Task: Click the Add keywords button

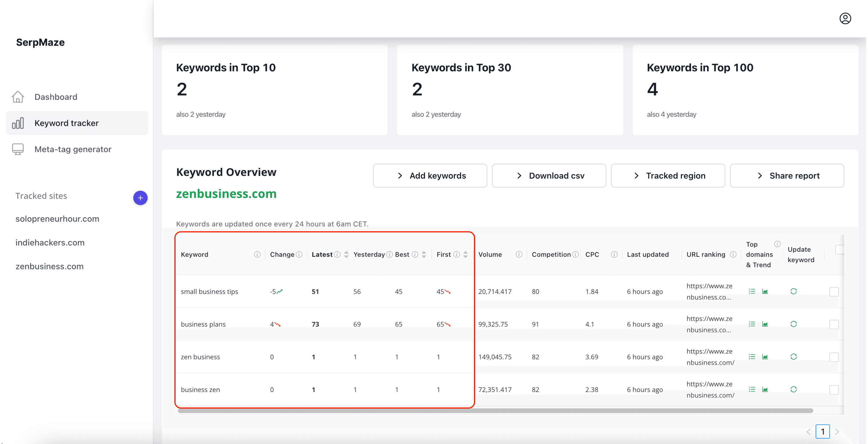Action: 430,176
